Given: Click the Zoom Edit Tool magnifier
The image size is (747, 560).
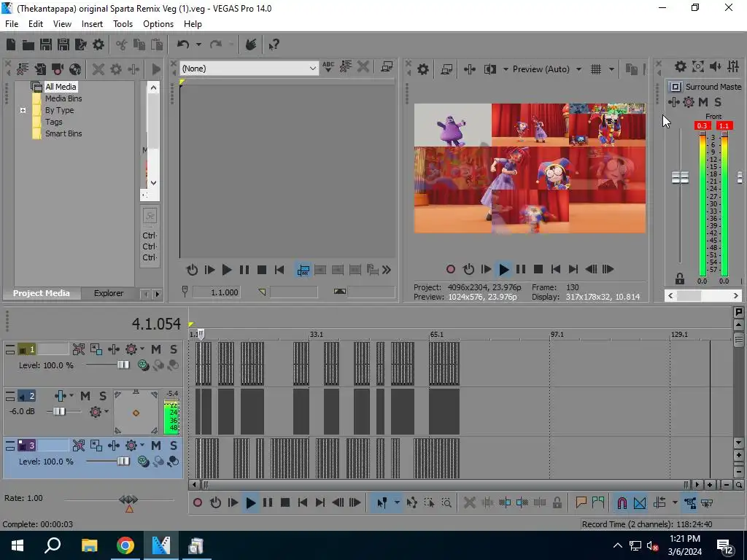Looking at the screenshot, I should (446, 503).
